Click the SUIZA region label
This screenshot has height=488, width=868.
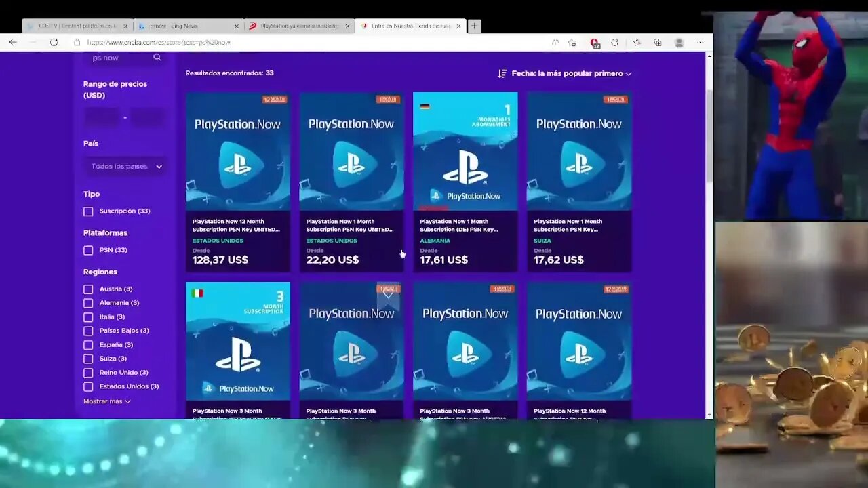[542, 241]
